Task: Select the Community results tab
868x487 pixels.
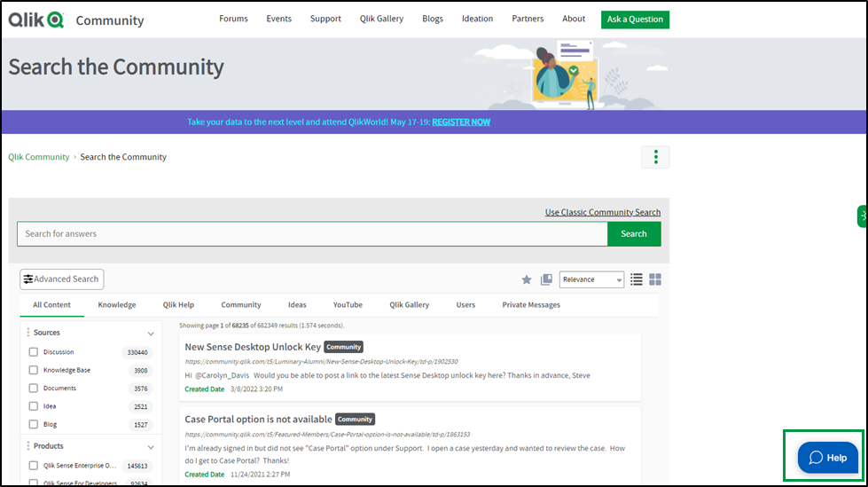Action: pyautogui.click(x=241, y=305)
